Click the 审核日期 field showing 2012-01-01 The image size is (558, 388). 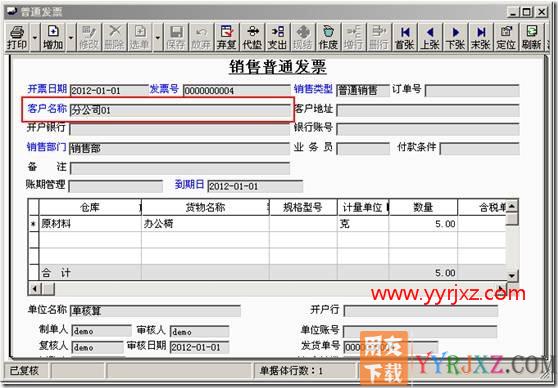(x=200, y=347)
